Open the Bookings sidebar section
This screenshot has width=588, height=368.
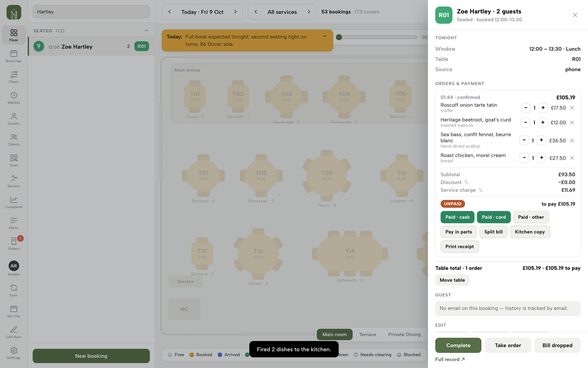click(x=13, y=56)
